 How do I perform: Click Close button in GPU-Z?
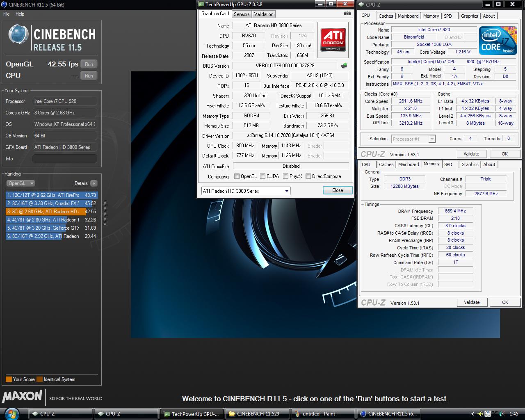coord(338,190)
